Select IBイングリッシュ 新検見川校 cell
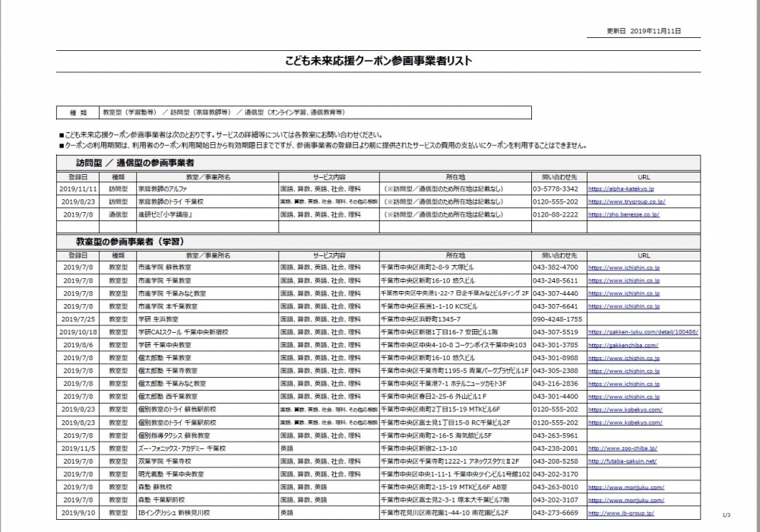This screenshot has width=760, height=532. (207, 512)
